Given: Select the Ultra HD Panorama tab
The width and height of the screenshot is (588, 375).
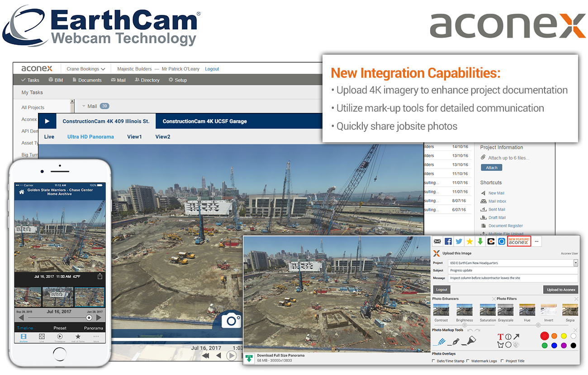Looking at the screenshot, I should tap(90, 136).
